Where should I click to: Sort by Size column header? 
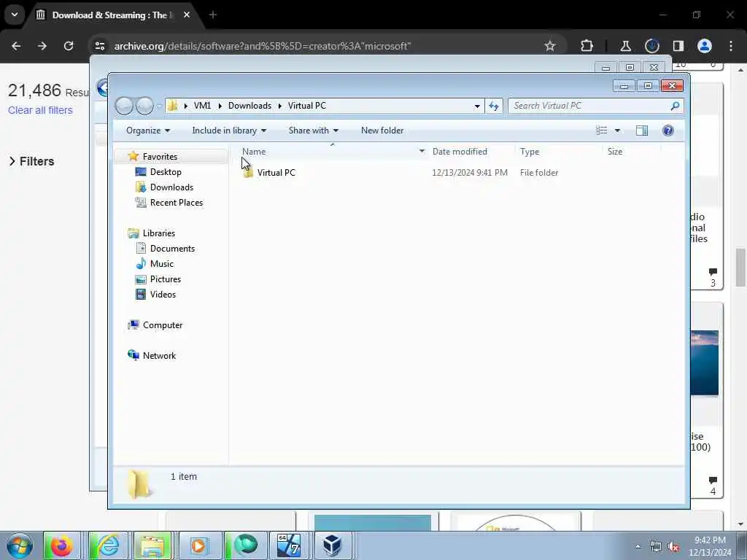point(614,152)
